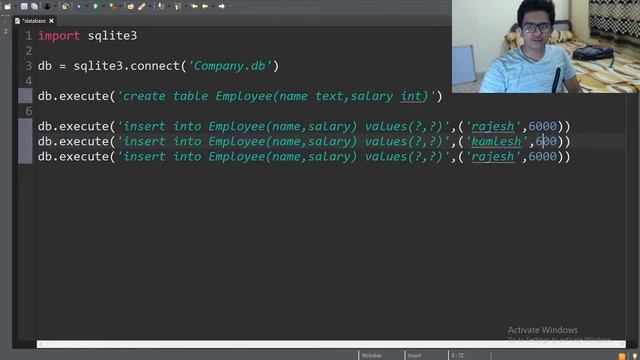Image resolution: width=640 pixels, height=360 pixels.
Task: Click the yellow Back navigation arrow
Action: (205, 6)
